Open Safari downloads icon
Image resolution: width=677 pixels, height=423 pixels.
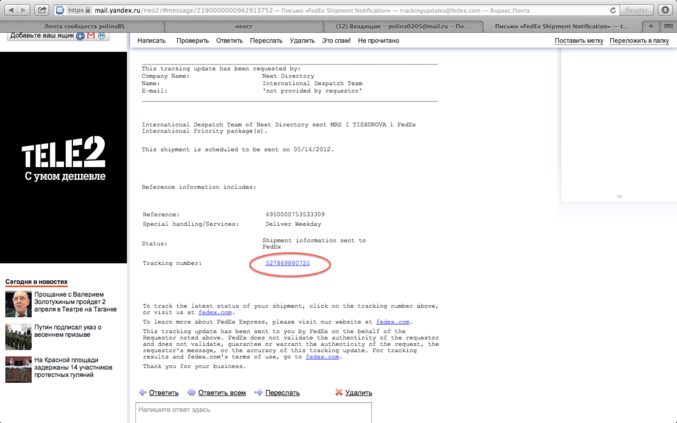[x=666, y=10]
